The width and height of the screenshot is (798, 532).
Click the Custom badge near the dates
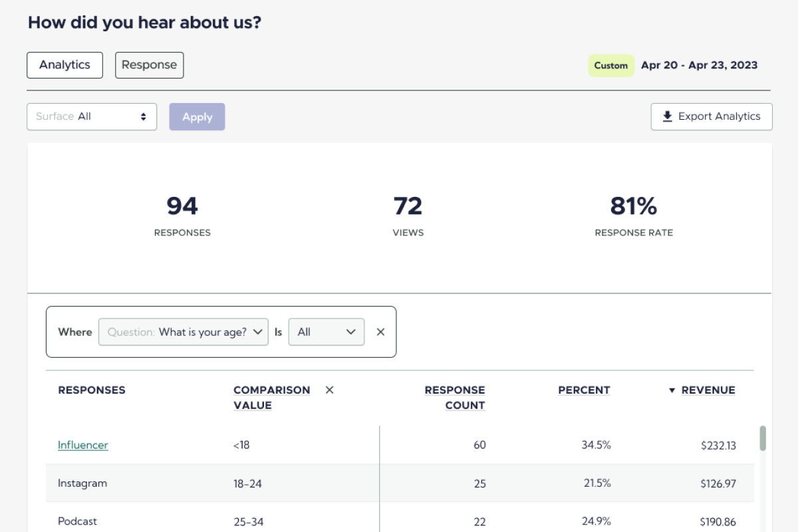click(x=610, y=65)
